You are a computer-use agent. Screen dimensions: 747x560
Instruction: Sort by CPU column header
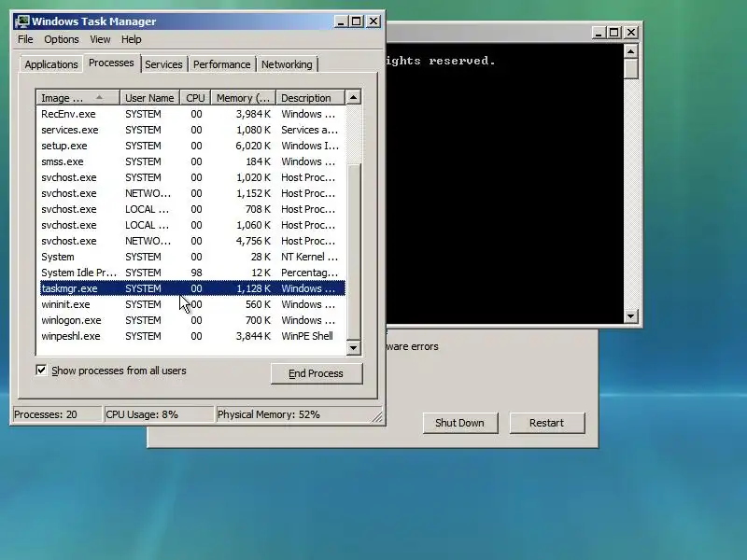195,98
